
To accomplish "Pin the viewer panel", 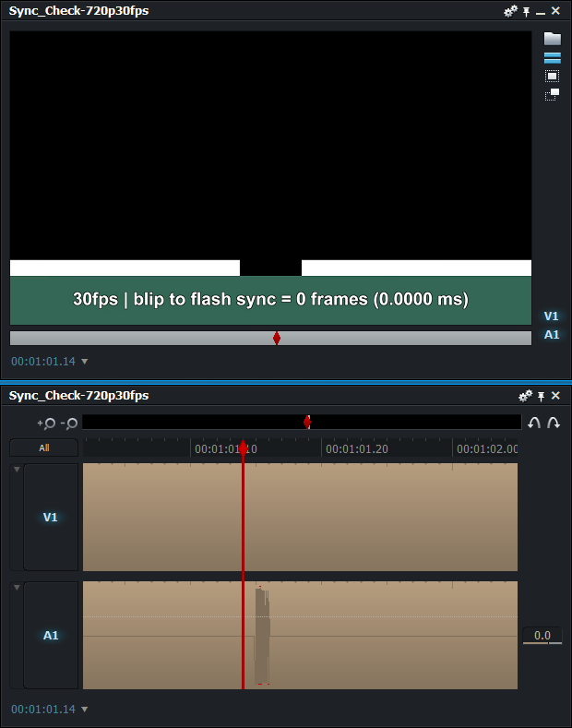I will click(x=527, y=11).
